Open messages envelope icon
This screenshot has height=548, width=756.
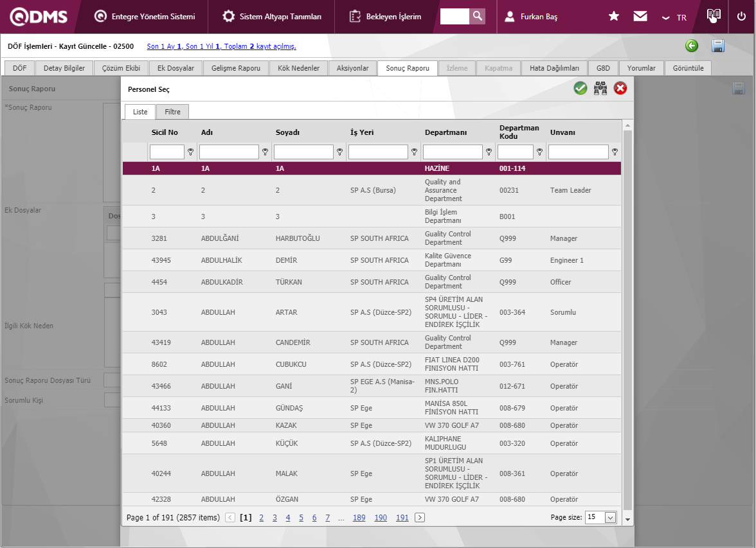[640, 17]
